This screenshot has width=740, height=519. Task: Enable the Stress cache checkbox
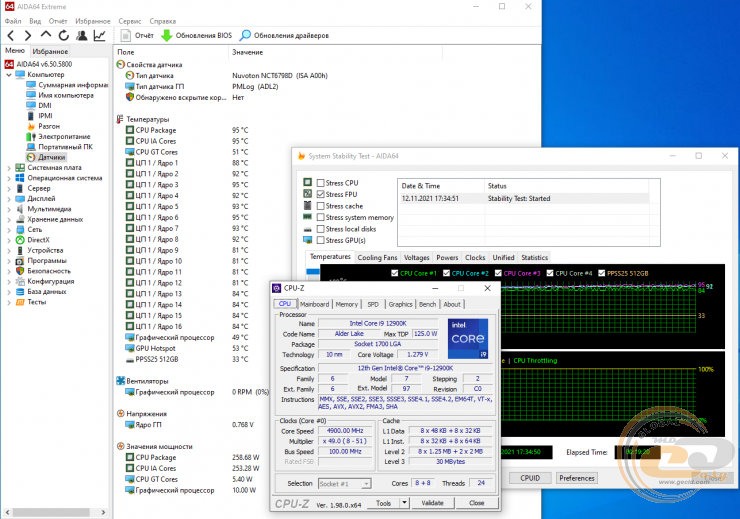tap(320, 206)
